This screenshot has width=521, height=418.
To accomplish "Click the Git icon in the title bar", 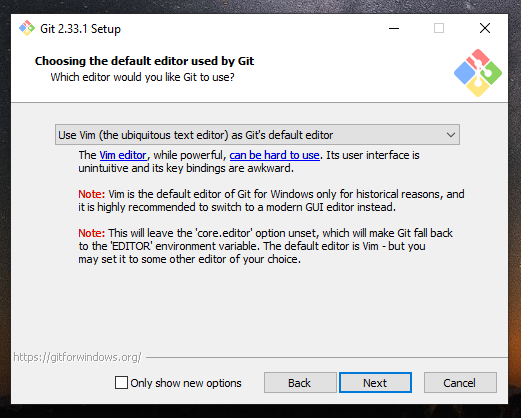I will point(27,28).
